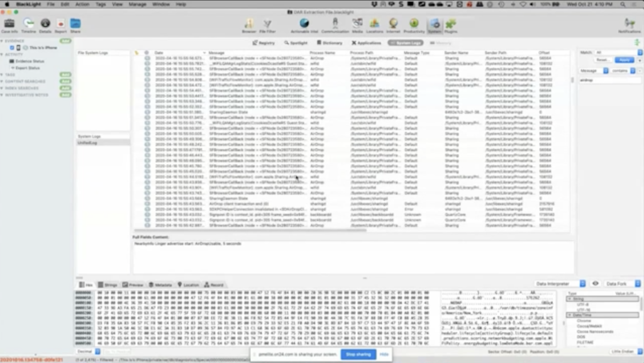Open macOS Spotlight search in menu bar

coord(623,4)
